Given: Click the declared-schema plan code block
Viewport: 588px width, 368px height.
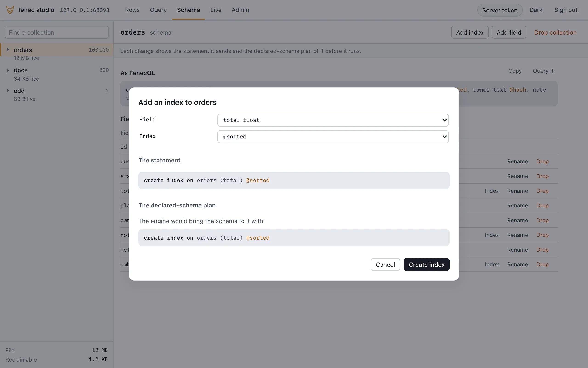Looking at the screenshot, I should tap(294, 238).
